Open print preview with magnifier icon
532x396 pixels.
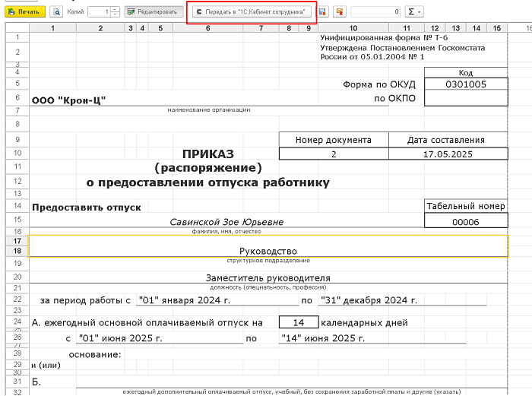(x=56, y=12)
